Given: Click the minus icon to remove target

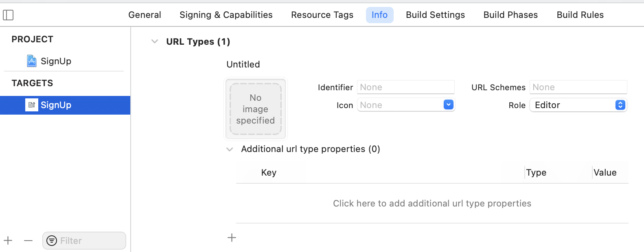Looking at the screenshot, I should coord(28,241).
